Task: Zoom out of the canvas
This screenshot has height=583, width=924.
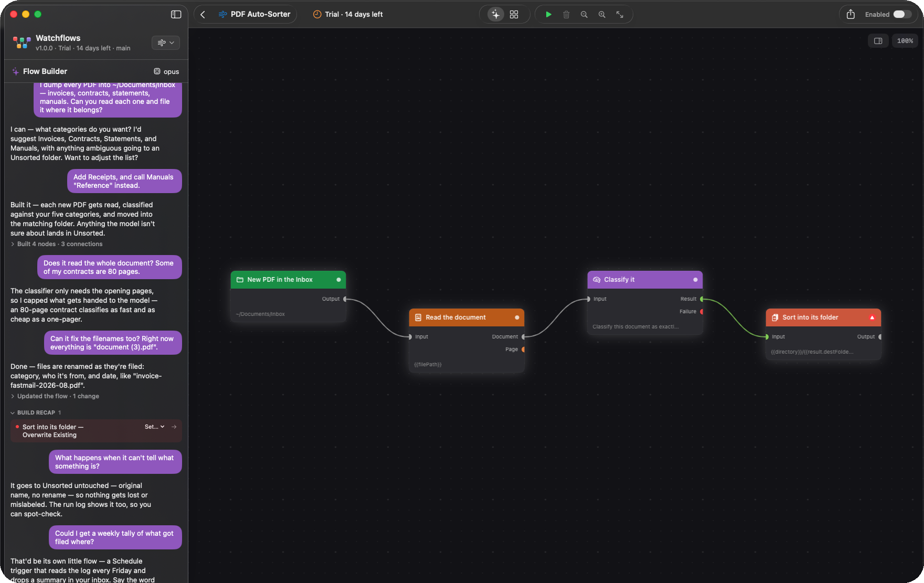Action: pyautogui.click(x=584, y=15)
